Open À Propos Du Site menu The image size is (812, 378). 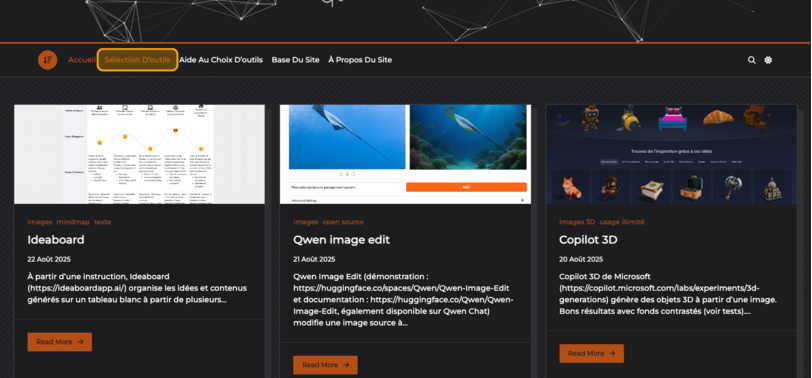pos(360,60)
